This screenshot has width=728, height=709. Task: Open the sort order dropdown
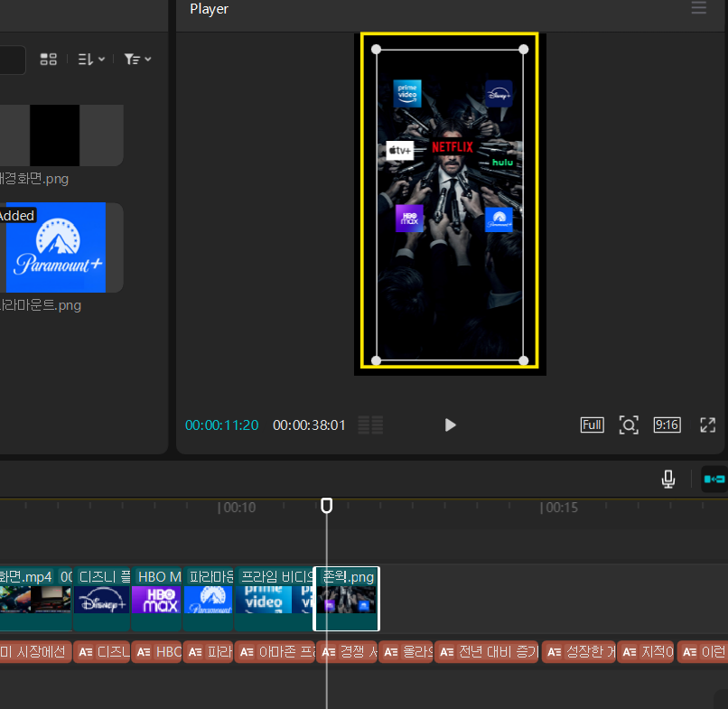point(91,59)
